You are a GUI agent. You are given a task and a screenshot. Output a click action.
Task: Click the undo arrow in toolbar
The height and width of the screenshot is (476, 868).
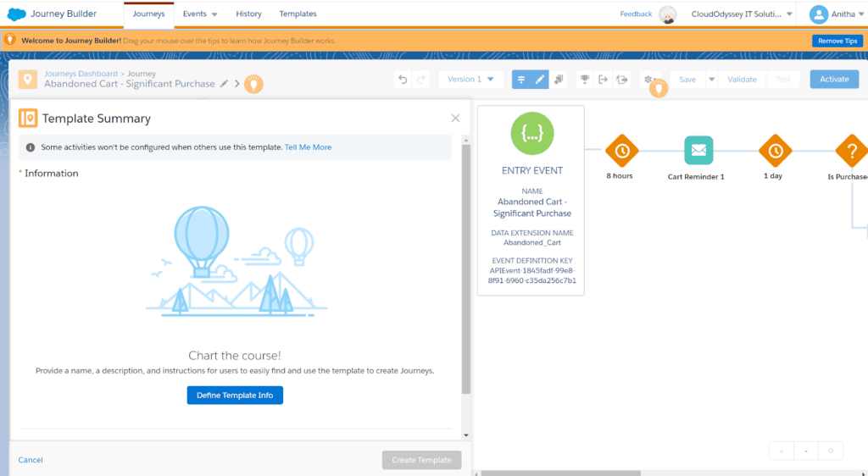(403, 80)
